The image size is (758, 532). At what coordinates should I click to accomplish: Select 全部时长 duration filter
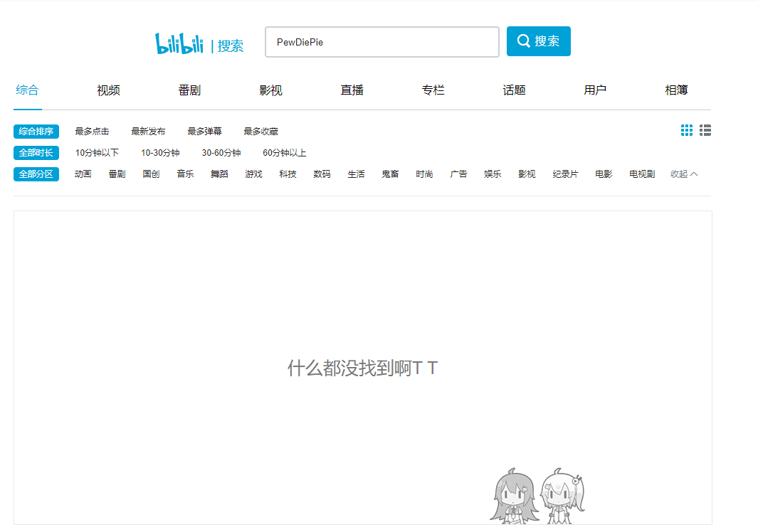click(36, 153)
